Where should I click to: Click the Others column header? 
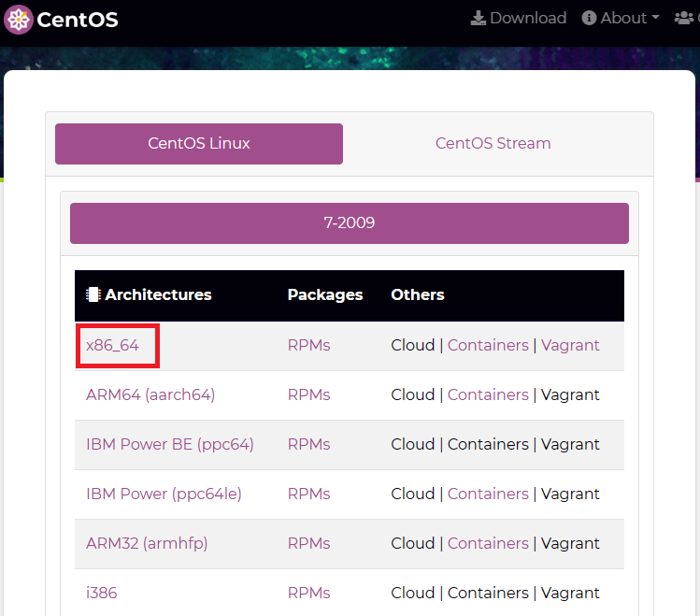coord(418,294)
